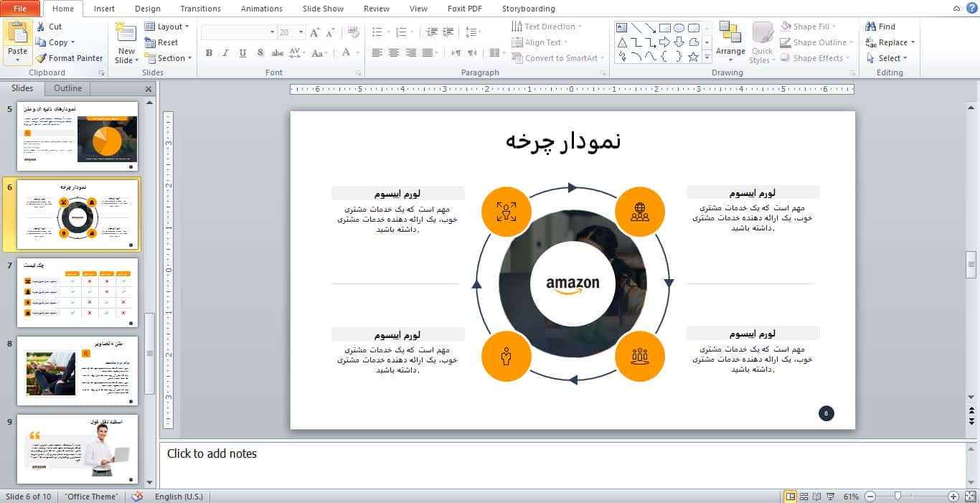This screenshot has width=980, height=503.
Task: Activate the Format Painter brush
Action: 69,58
